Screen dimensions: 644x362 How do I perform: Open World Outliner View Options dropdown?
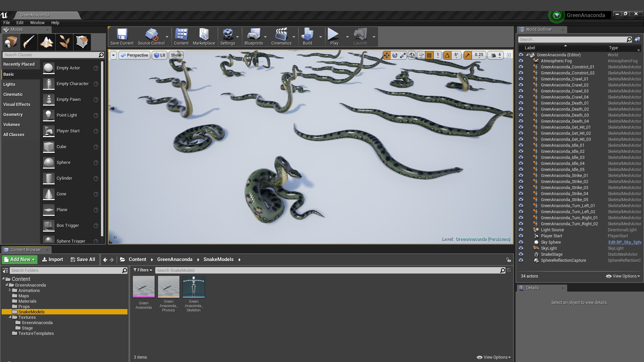tap(623, 276)
